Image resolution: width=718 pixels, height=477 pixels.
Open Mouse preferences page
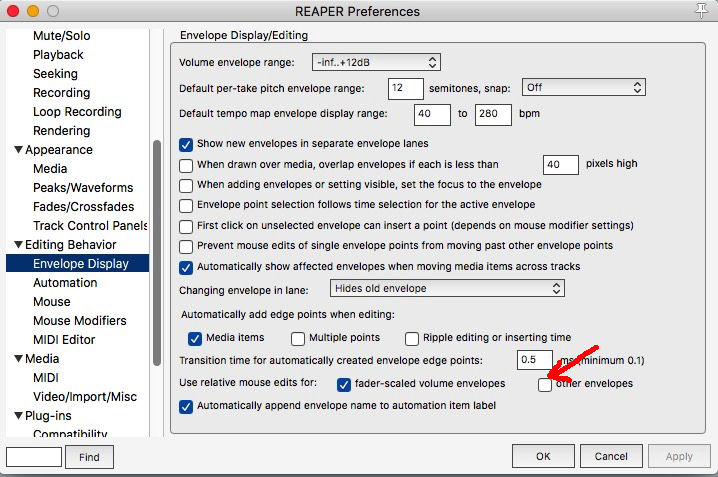point(52,302)
